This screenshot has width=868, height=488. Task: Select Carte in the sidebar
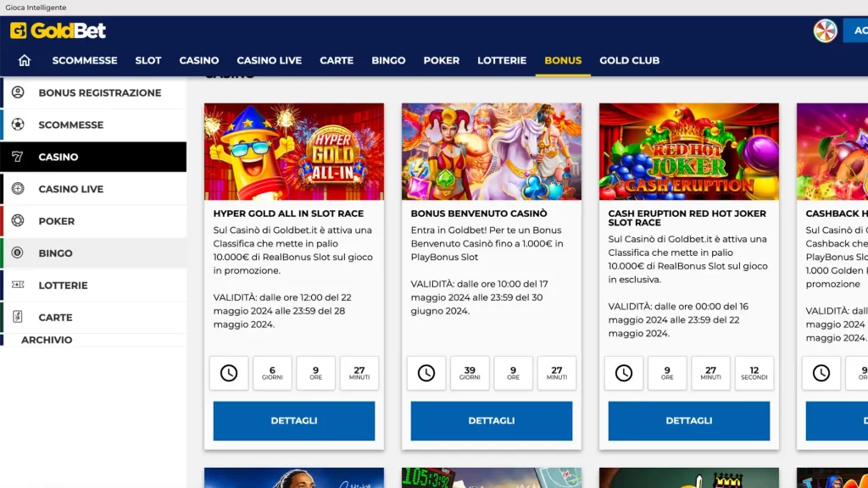93,317
